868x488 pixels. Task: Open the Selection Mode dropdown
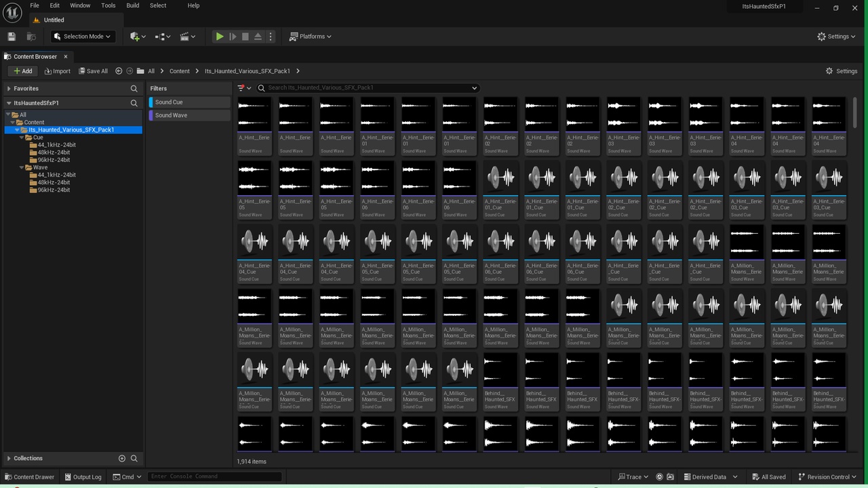tap(83, 37)
